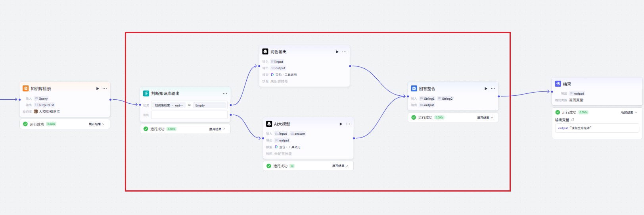Open the more options menu on 回答整合
This screenshot has width=644, height=215.
point(493,89)
